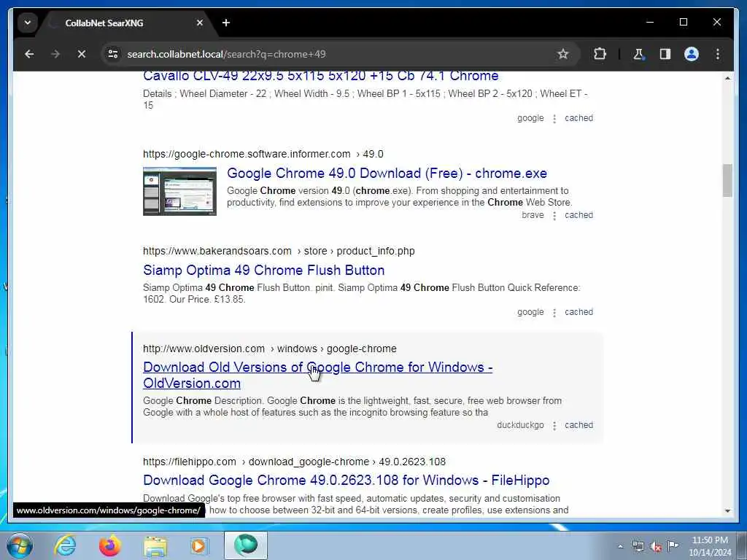Click the informer.com URL text
Viewport: 747px width, 560px height.
coord(263,155)
